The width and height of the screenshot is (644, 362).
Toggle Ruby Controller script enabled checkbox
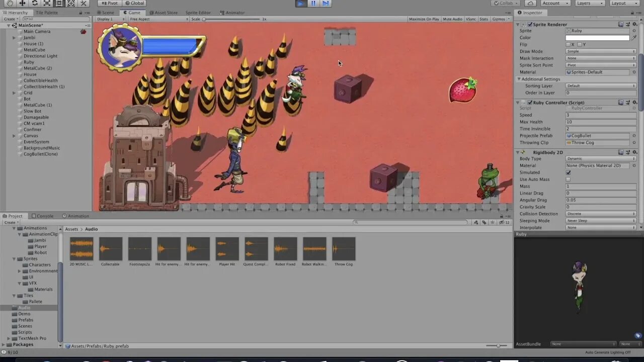(x=530, y=103)
